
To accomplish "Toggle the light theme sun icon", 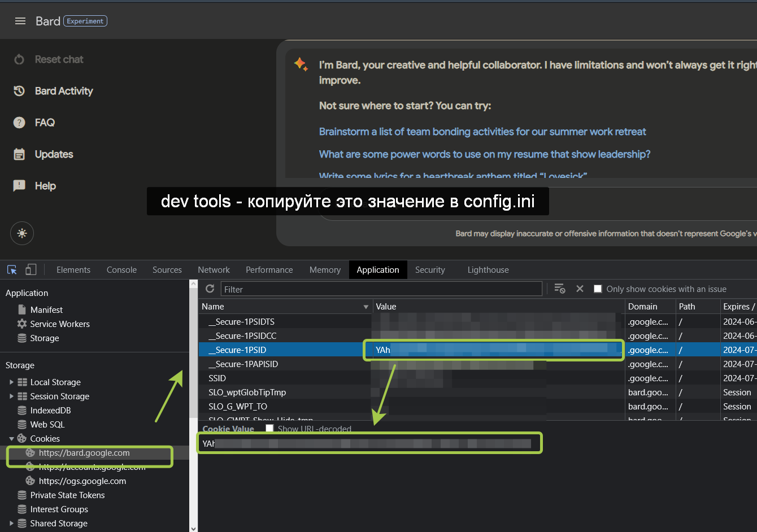I will [21, 233].
